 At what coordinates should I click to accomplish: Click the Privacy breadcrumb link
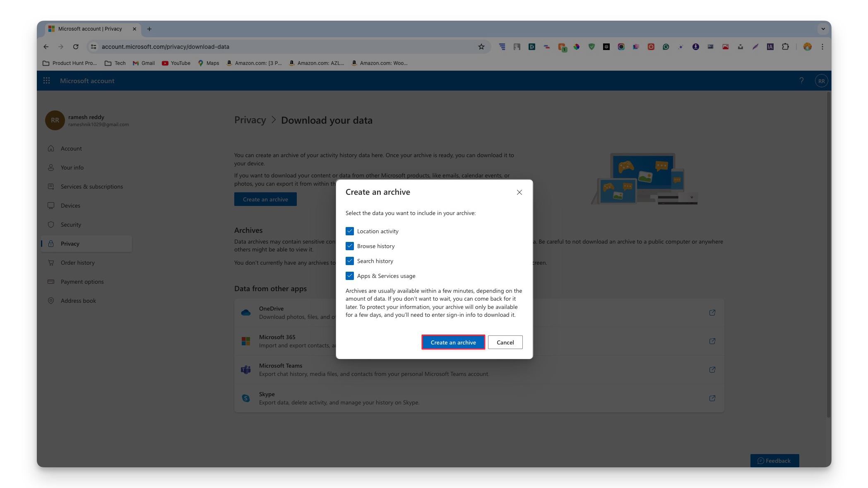point(250,120)
